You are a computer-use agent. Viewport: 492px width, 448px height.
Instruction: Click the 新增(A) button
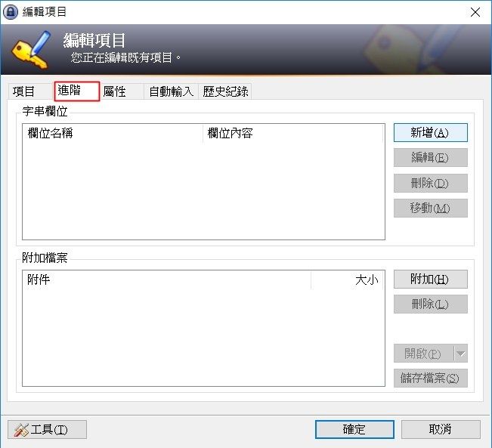coord(431,133)
